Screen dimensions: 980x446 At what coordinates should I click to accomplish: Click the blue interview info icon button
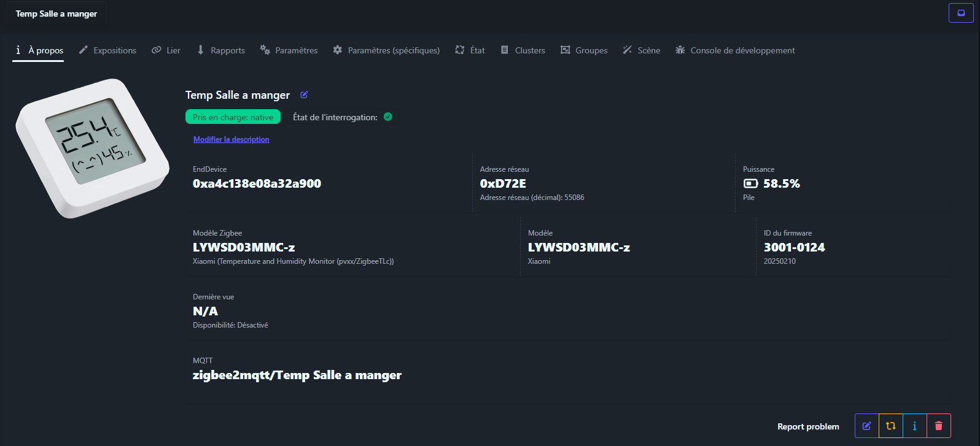(914, 426)
